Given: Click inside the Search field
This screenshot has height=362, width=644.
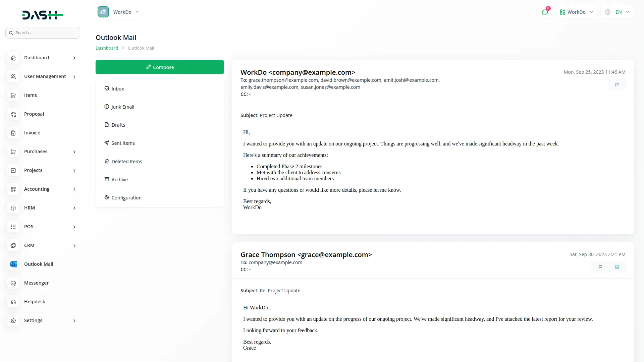Looking at the screenshot, I should coord(43,33).
